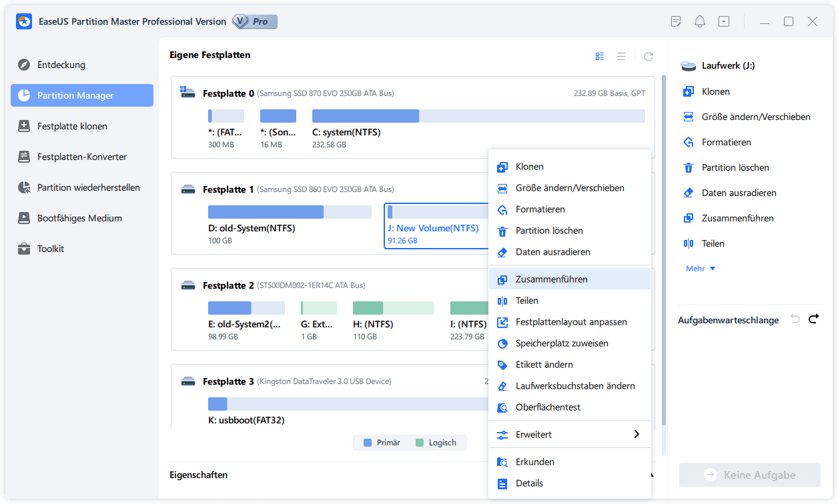
Task: Open Entdeckung in the sidebar
Action: (x=82, y=65)
